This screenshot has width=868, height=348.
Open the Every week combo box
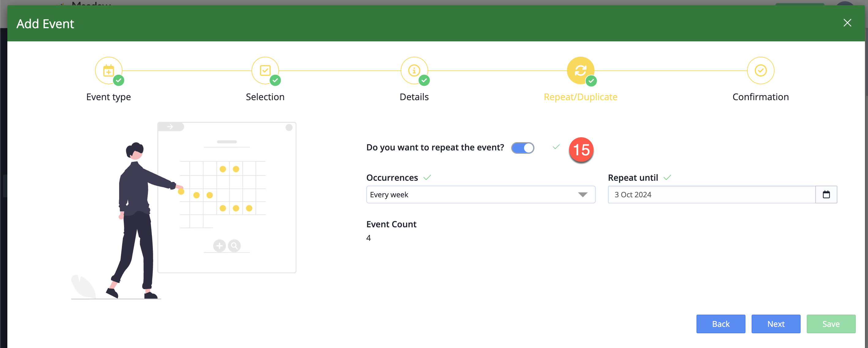coord(481,195)
